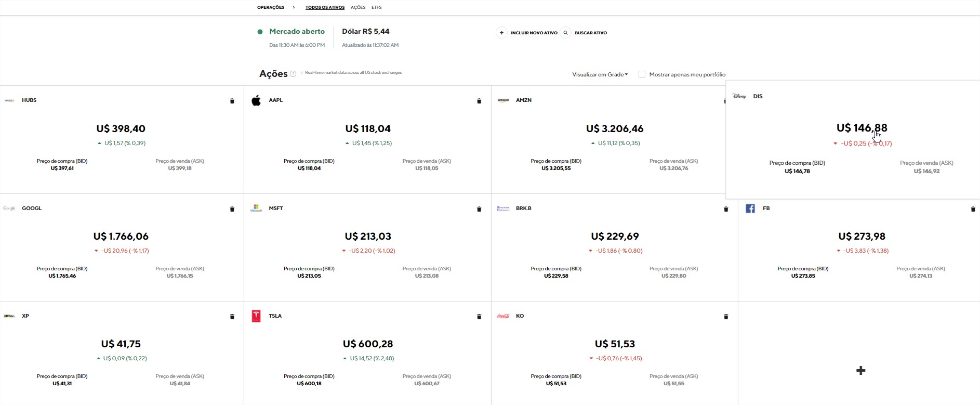
Task: Delete the MSFT asset card
Action: pyautogui.click(x=479, y=209)
